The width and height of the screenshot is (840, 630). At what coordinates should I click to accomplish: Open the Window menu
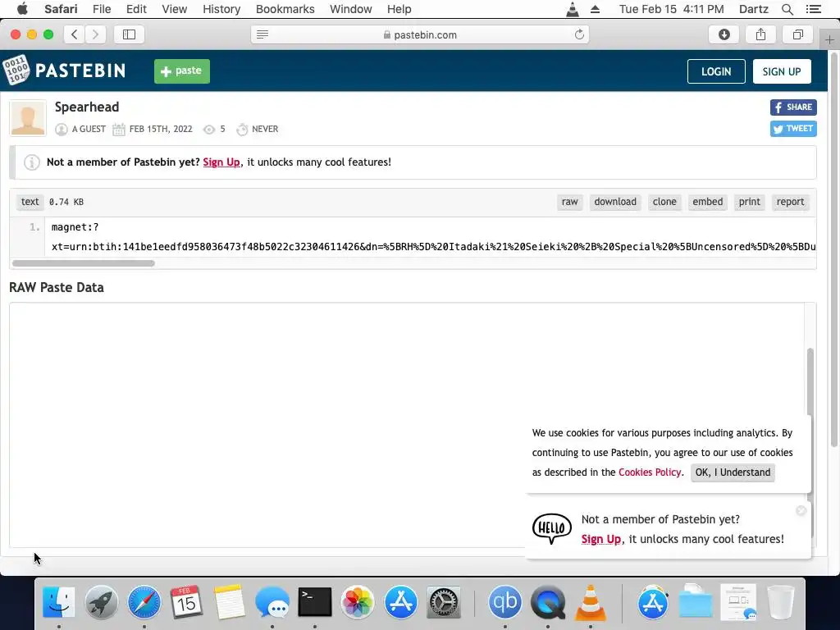(350, 9)
